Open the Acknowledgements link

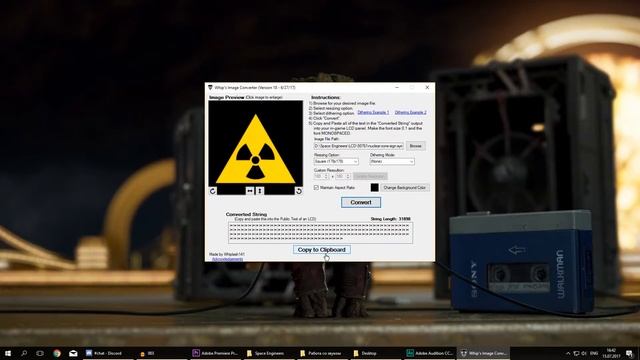227,259
